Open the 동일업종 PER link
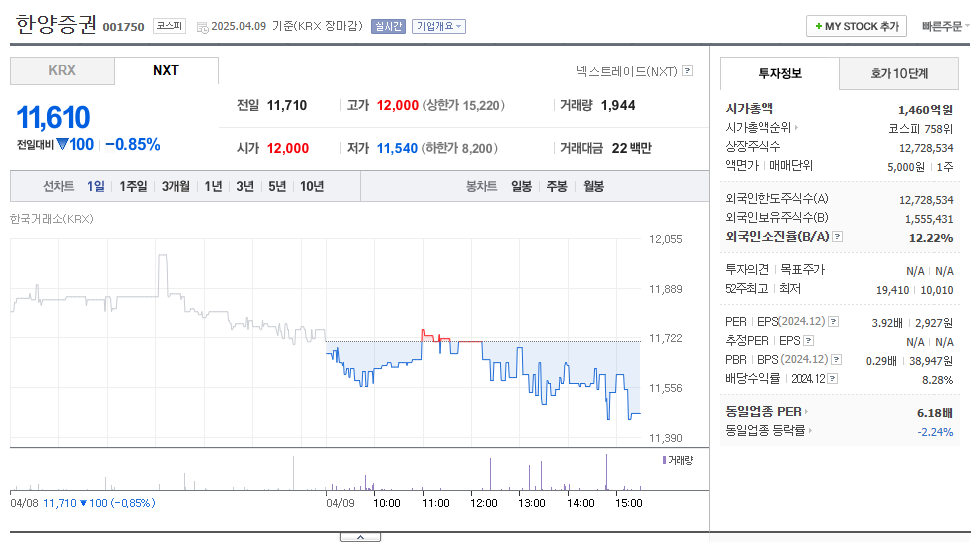 pyautogui.click(x=763, y=411)
